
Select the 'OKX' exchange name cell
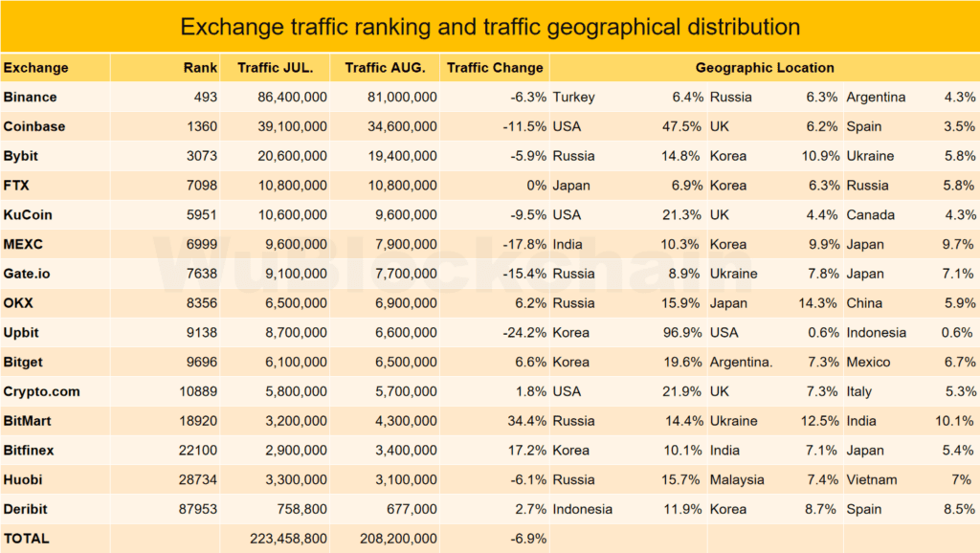click(18, 302)
